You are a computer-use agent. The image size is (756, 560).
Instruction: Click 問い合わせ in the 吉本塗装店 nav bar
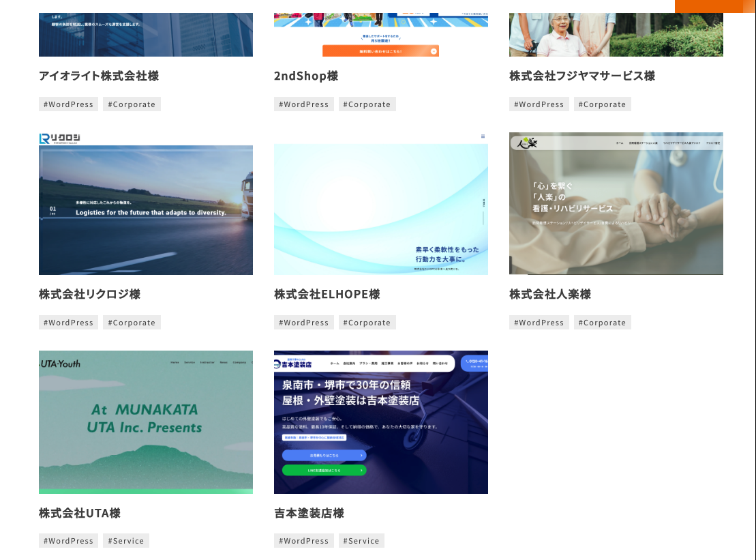(440, 363)
